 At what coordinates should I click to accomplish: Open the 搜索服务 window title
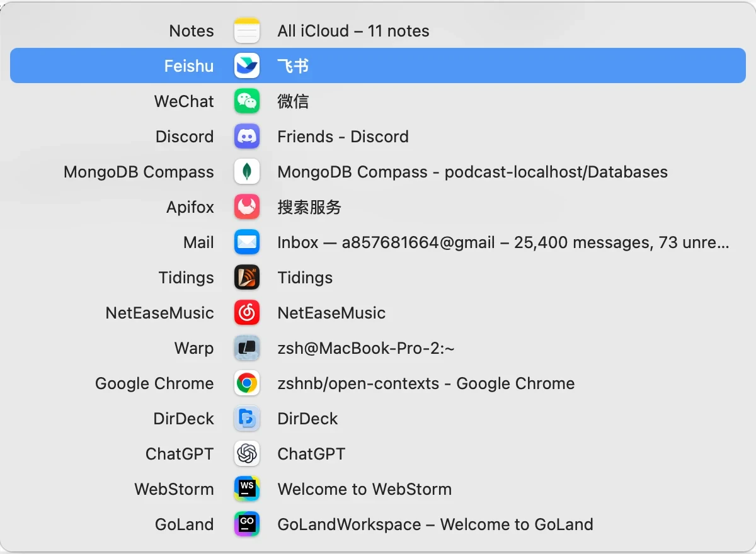tap(309, 207)
